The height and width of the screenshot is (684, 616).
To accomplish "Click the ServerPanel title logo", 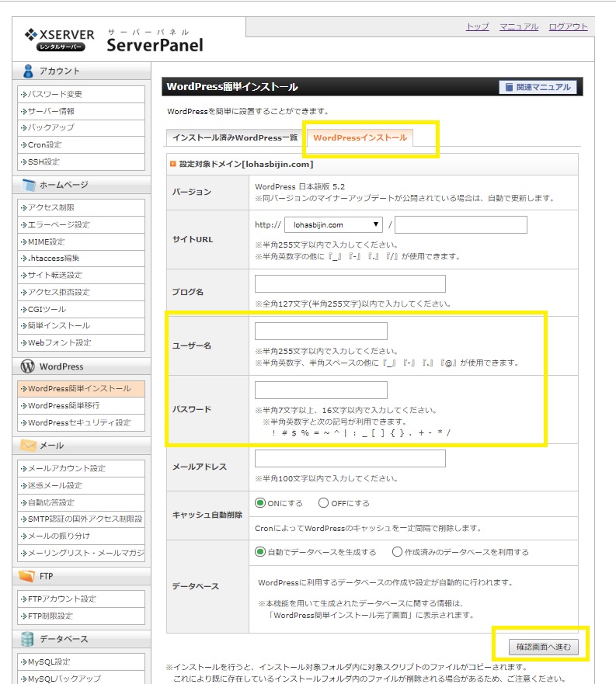I will point(155,41).
